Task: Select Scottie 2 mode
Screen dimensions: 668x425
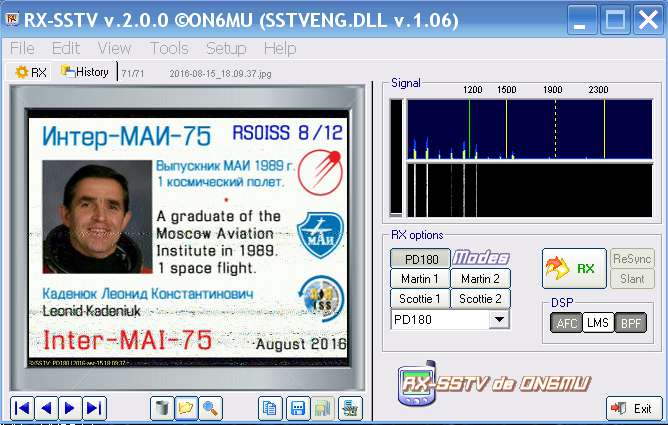Action: (481, 299)
